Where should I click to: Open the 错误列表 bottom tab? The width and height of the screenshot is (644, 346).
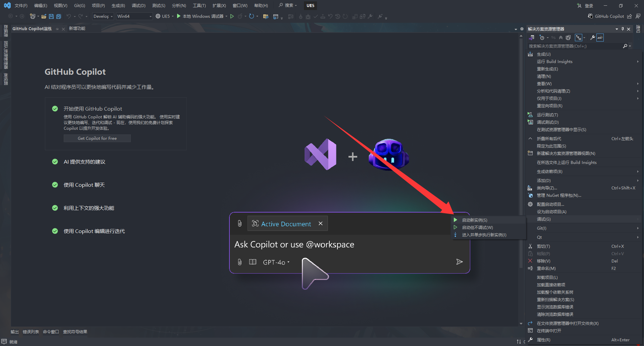[31, 332]
